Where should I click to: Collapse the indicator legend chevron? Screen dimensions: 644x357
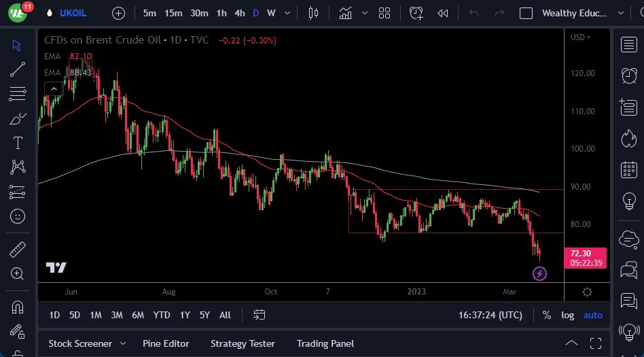pos(52,88)
